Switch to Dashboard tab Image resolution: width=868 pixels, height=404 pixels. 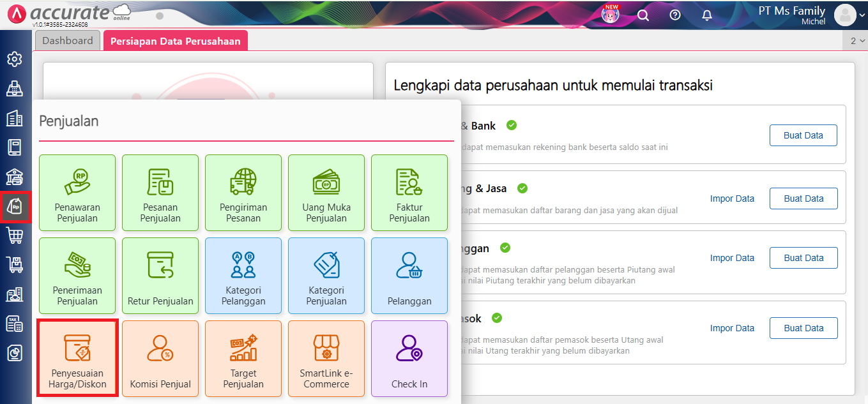[68, 41]
